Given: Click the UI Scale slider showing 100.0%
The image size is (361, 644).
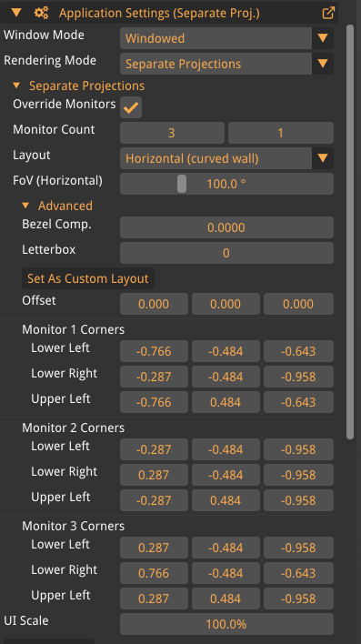Looking at the screenshot, I should 226,624.
